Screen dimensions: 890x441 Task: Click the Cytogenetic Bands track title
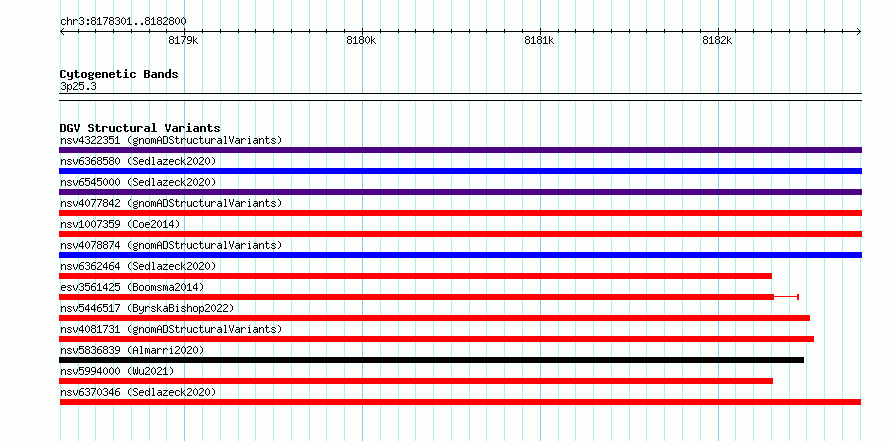click(x=119, y=74)
